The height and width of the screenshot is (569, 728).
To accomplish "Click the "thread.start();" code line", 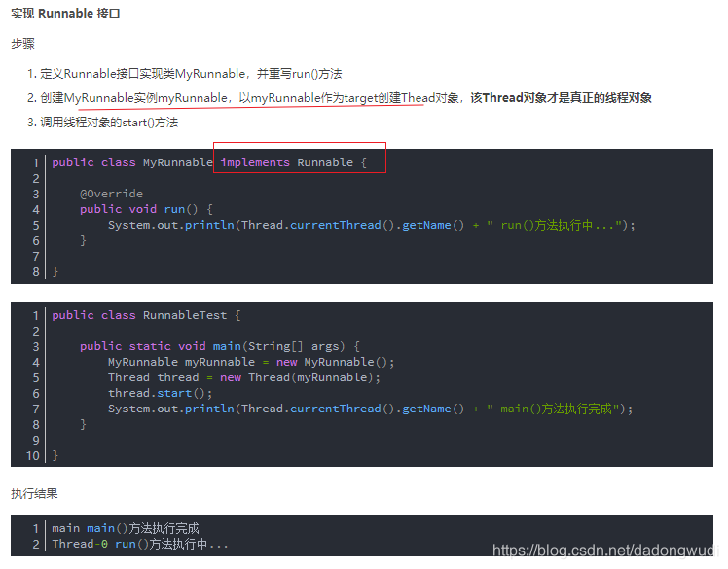I will point(161,394).
